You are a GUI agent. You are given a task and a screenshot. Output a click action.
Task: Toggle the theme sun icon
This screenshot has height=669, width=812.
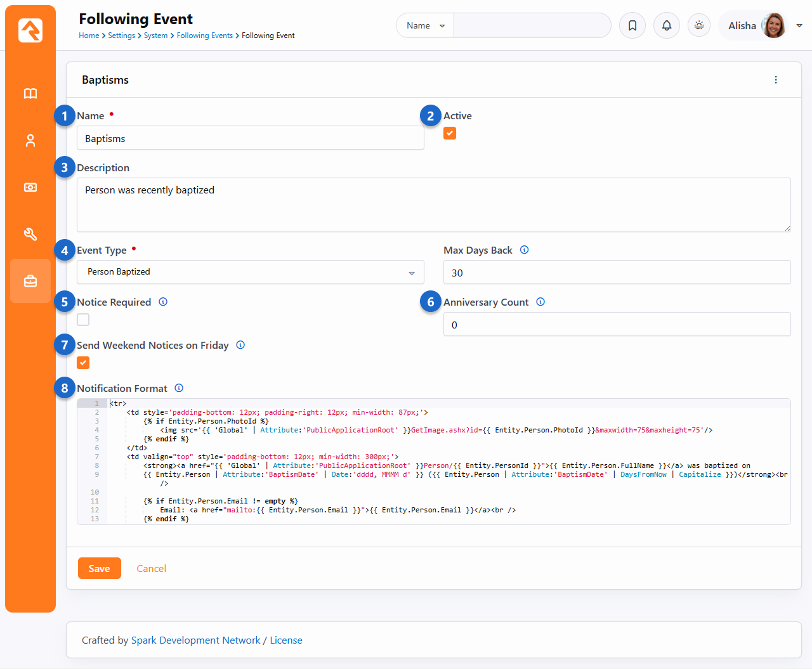699,26
